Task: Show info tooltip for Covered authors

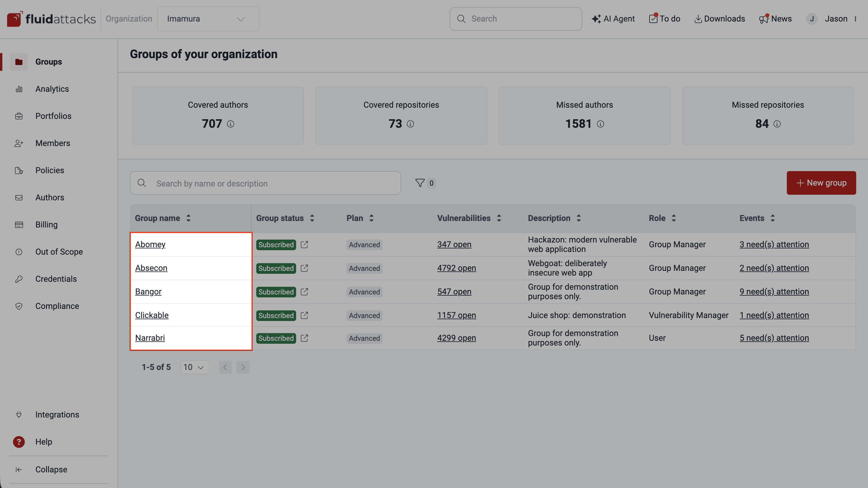Action: coord(231,124)
